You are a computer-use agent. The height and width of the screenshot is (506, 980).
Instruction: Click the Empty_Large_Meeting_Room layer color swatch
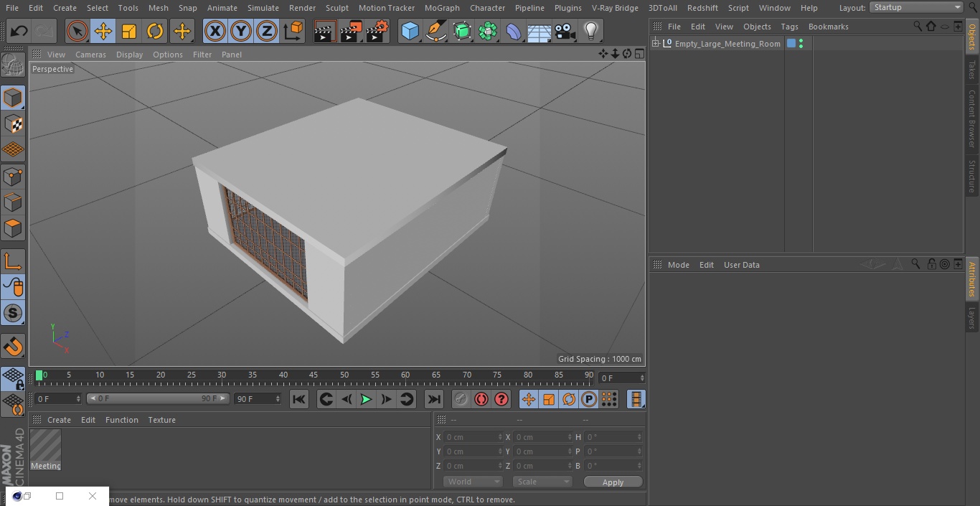click(791, 44)
